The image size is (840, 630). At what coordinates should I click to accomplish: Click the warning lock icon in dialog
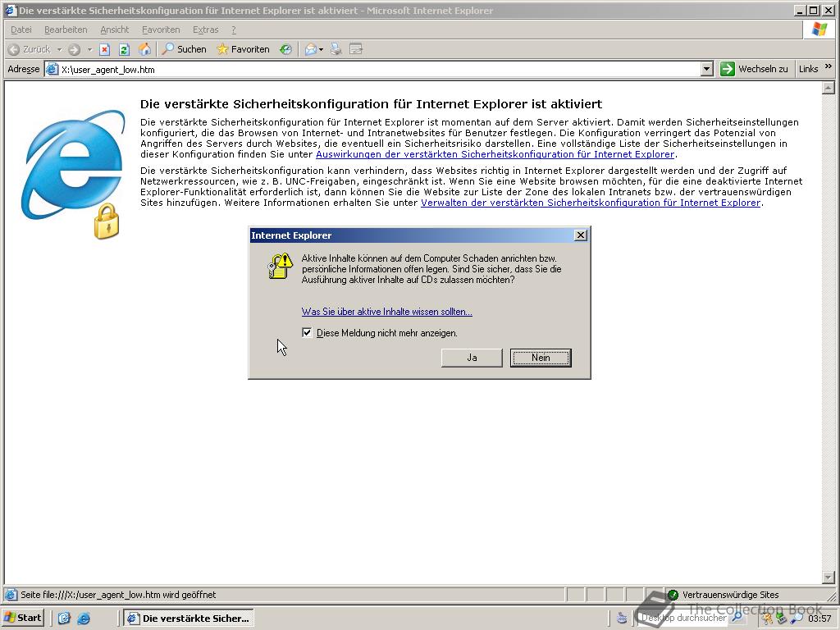pos(281,266)
